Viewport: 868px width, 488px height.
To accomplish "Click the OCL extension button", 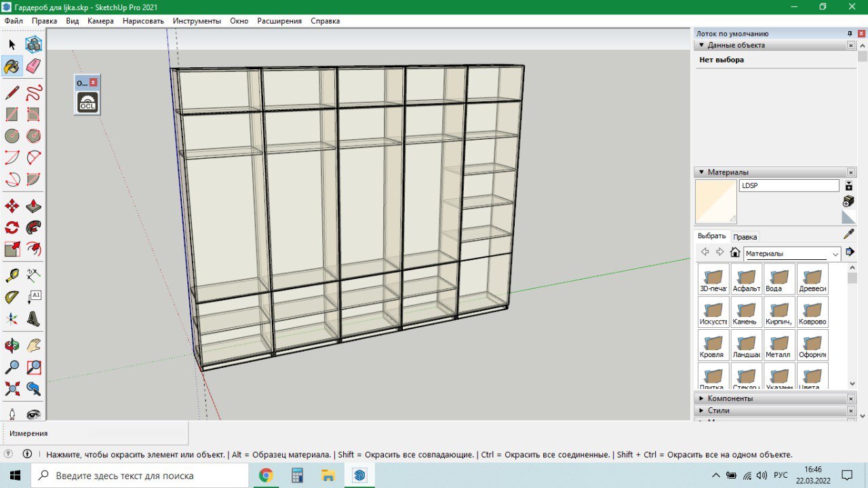I will pyautogui.click(x=87, y=102).
